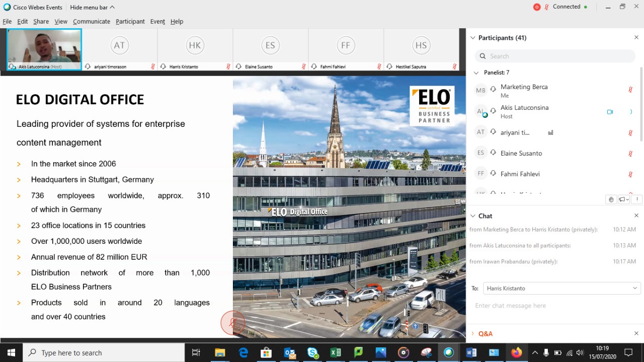Viewport: 644px width, 362px height.
Task: Open the File menu
Action: (x=7, y=22)
